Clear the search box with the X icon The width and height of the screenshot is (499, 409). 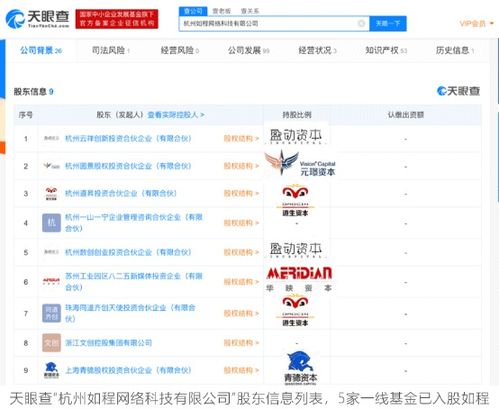pos(361,23)
